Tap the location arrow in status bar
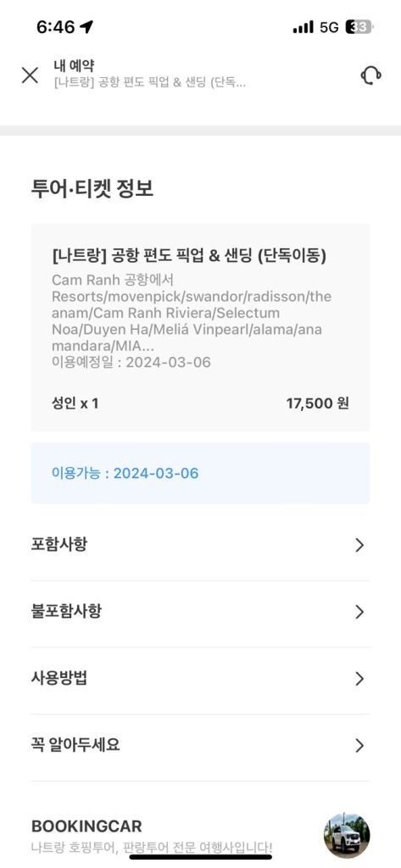401x868 pixels. [86, 26]
